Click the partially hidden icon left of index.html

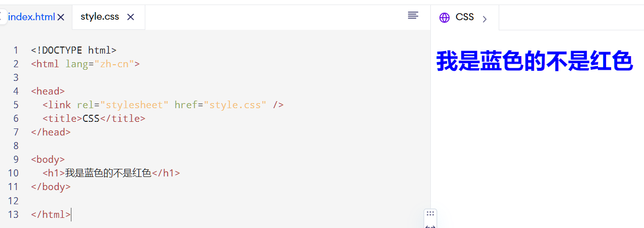coord(3,17)
